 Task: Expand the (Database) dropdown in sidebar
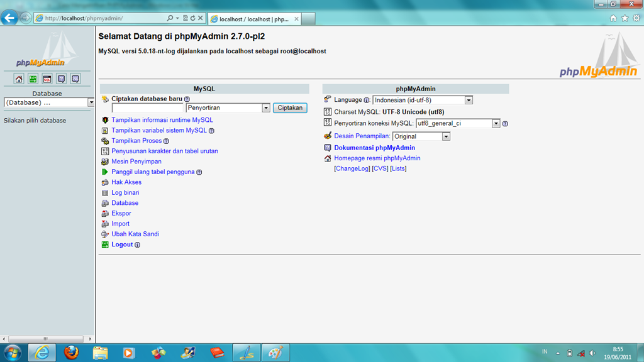(x=91, y=102)
